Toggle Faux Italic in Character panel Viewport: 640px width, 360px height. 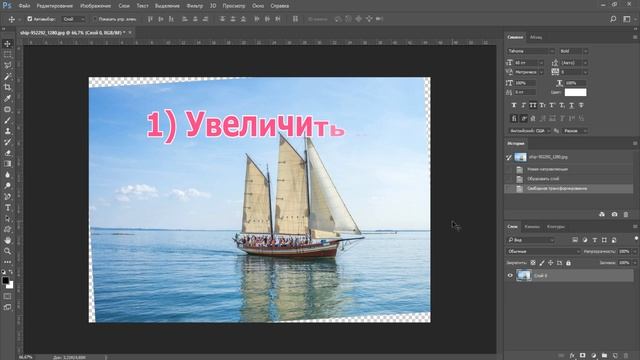(523, 105)
